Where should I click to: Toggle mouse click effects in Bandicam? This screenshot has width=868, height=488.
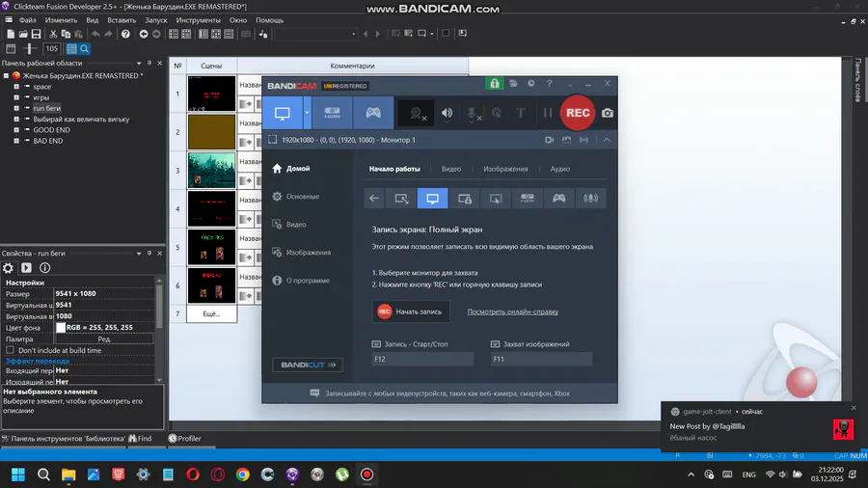coord(497,113)
